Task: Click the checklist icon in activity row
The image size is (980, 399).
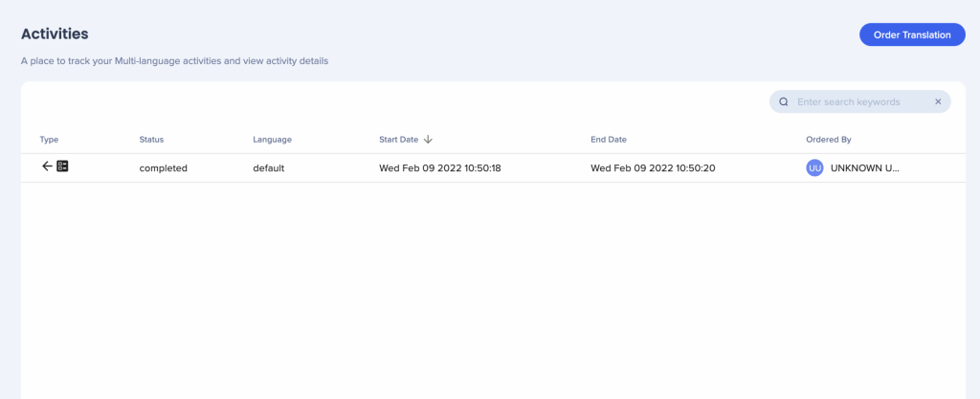Action: (63, 166)
